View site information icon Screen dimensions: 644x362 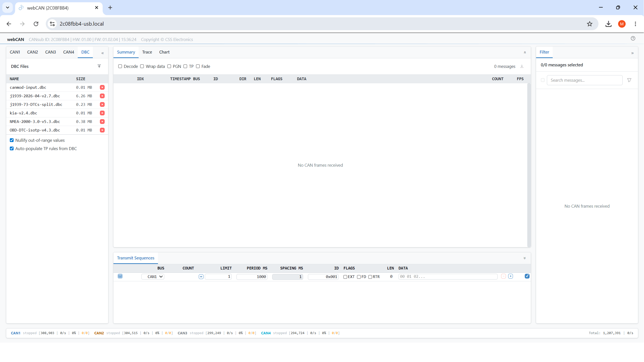pos(52,24)
